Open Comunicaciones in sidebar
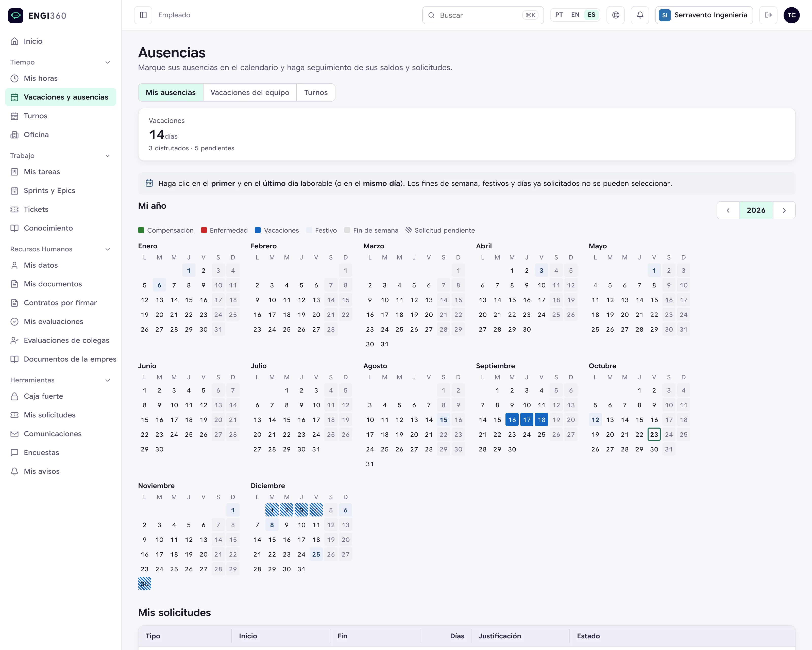Screen dimensions: 812x650 [x=61, y=434]
